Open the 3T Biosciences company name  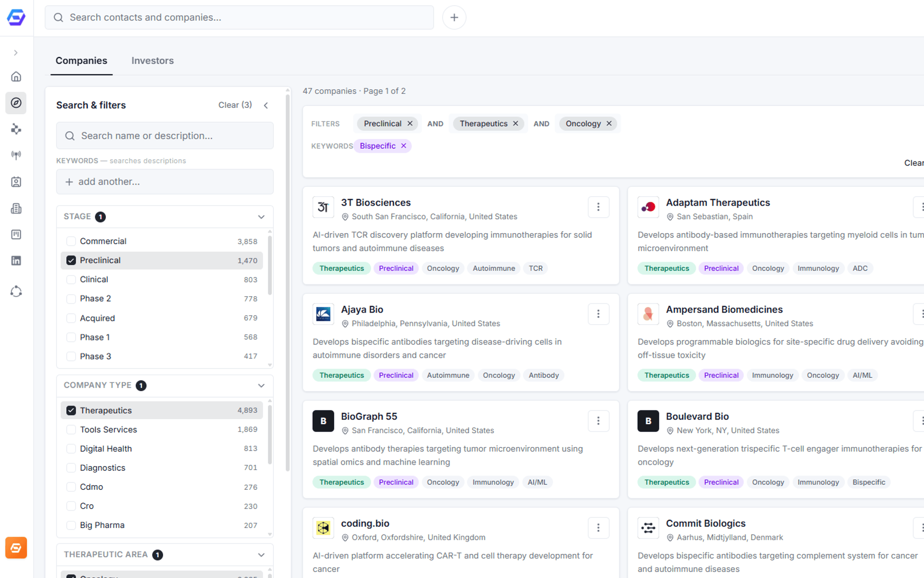[376, 203]
